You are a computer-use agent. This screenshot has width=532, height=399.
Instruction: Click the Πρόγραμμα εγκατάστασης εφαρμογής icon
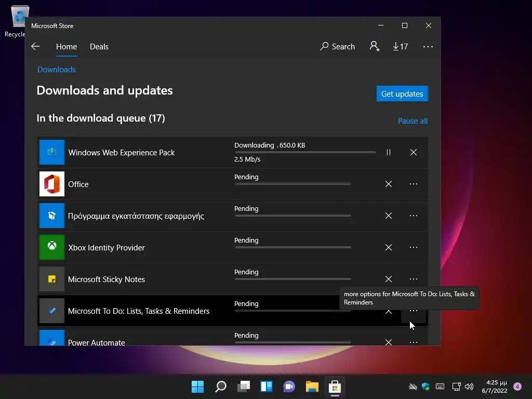[x=52, y=216]
